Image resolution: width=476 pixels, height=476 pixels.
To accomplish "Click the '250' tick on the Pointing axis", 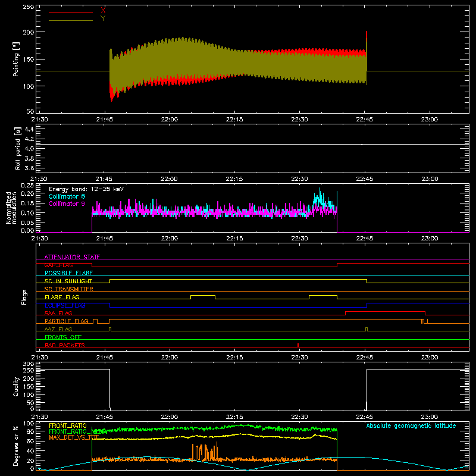I will click(x=29, y=7).
